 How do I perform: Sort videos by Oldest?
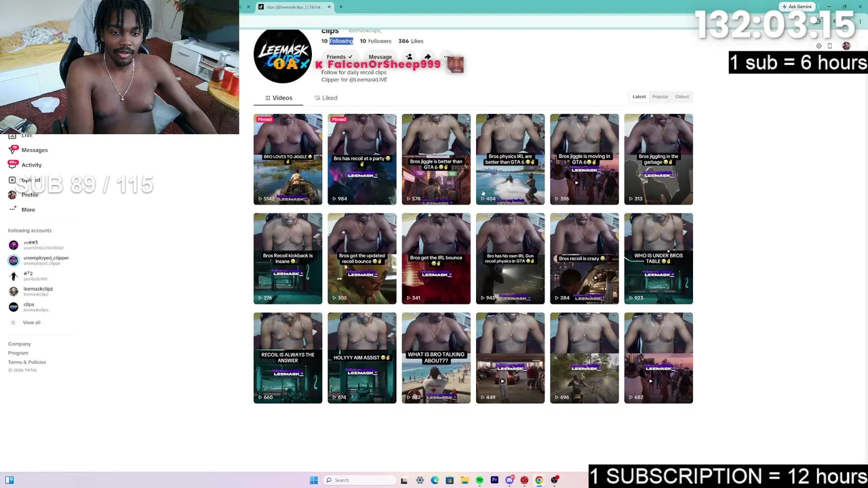(682, 96)
